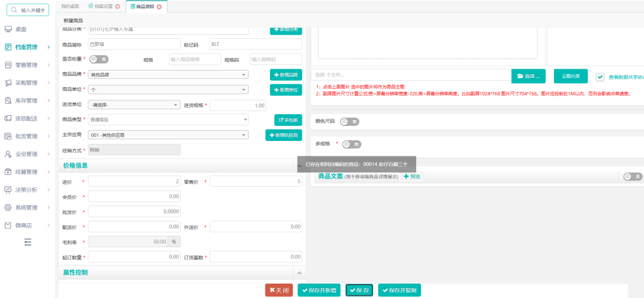Click the 零售管理 store icon
Viewport: 644px width, 298px height.
[8, 64]
